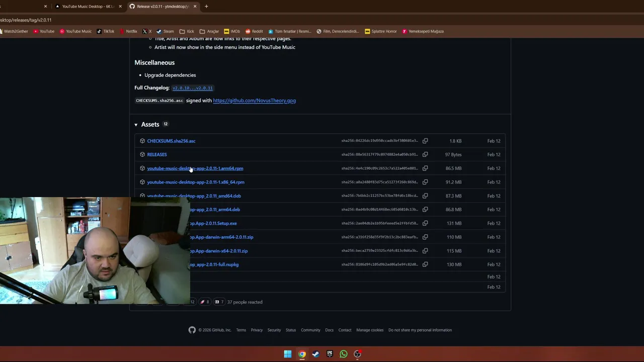Open TikTok bookmark
Image resolution: width=644 pixels, height=362 pixels.
106,31
